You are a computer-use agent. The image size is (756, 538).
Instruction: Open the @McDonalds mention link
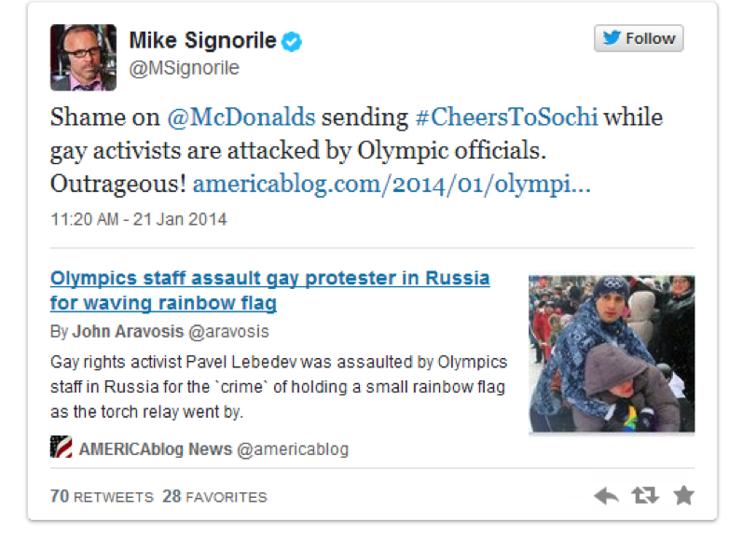click(241, 117)
